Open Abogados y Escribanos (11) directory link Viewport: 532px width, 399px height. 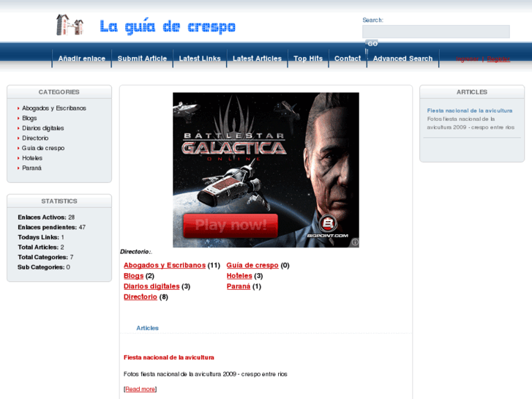tap(165, 265)
